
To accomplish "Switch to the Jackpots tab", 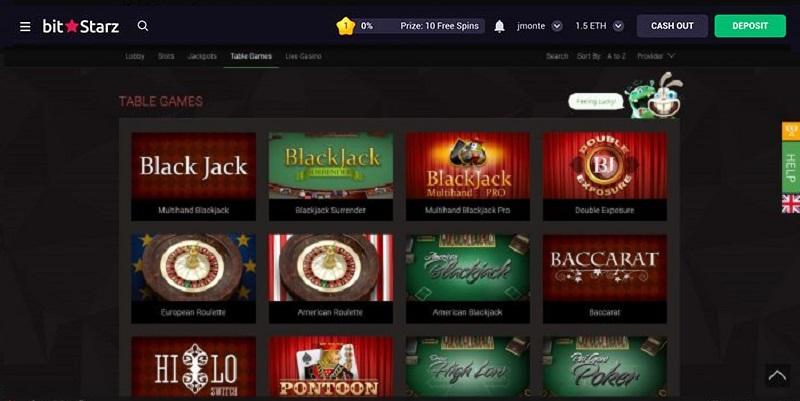I will pyautogui.click(x=202, y=56).
